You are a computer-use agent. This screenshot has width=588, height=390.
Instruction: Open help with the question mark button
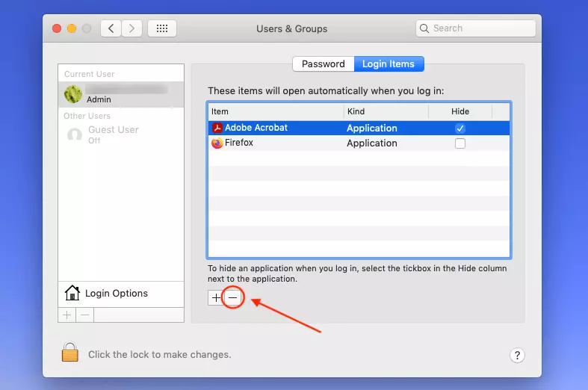[x=516, y=355]
